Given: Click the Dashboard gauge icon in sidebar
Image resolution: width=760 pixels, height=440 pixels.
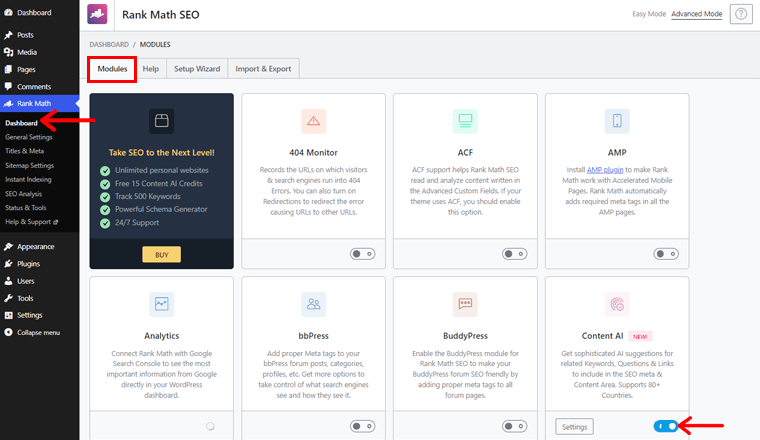Looking at the screenshot, I should click(8, 13).
